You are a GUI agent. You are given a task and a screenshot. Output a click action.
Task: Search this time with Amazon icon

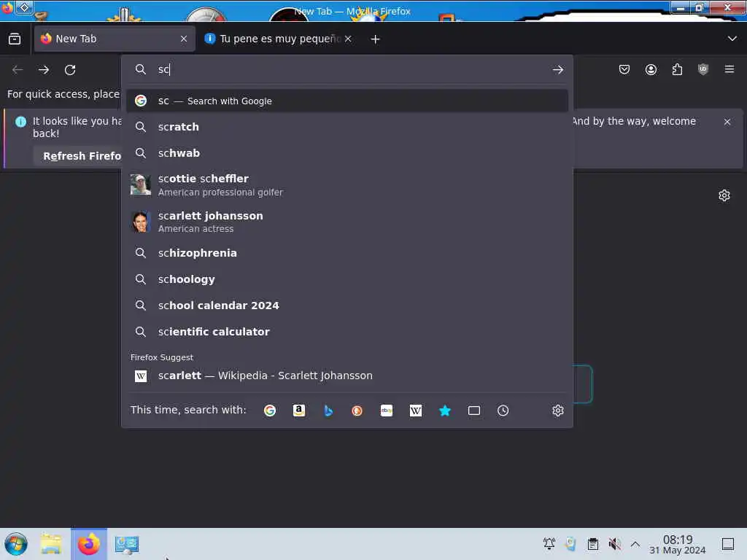(298, 411)
